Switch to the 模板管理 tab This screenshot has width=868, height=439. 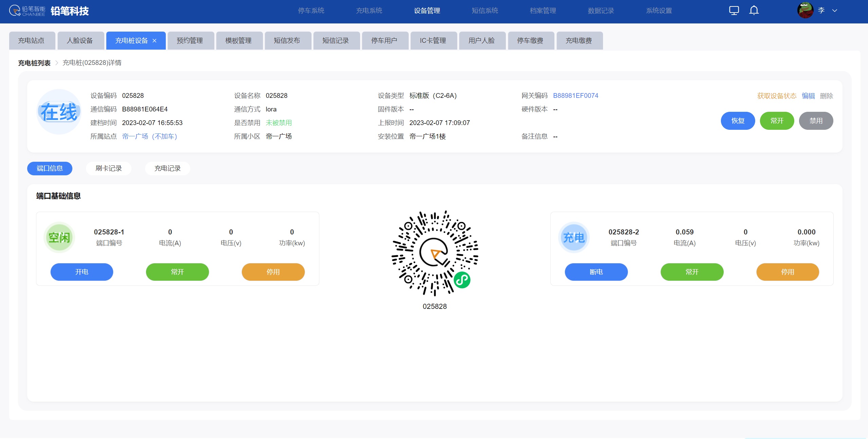(x=239, y=41)
